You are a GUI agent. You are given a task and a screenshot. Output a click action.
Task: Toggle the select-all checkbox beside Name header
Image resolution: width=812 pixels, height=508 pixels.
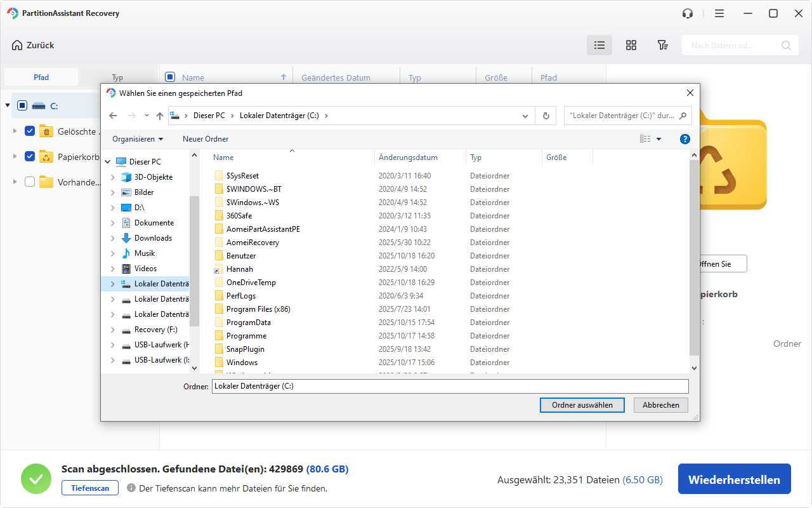pyautogui.click(x=170, y=77)
